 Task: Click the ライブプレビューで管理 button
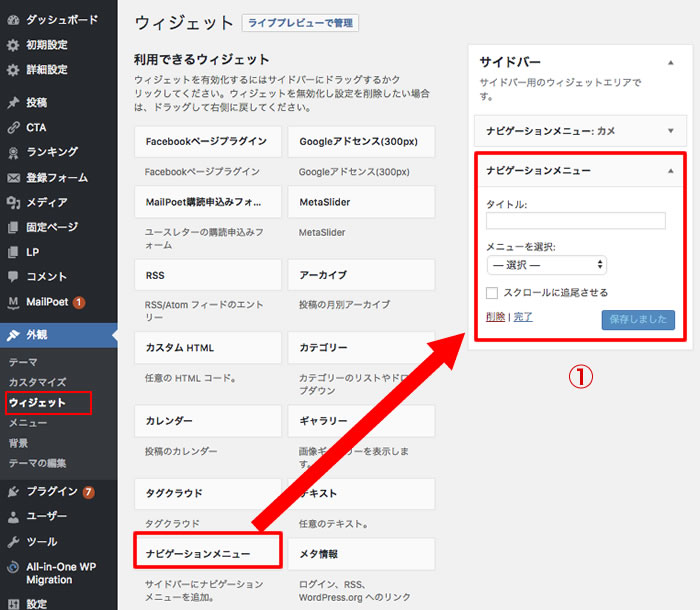coord(300,23)
